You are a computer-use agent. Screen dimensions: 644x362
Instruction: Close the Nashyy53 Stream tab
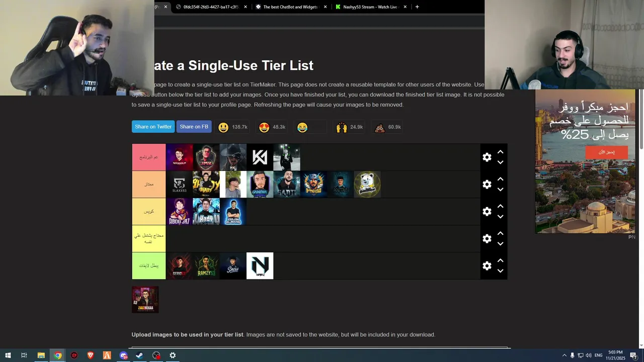click(405, 7)
